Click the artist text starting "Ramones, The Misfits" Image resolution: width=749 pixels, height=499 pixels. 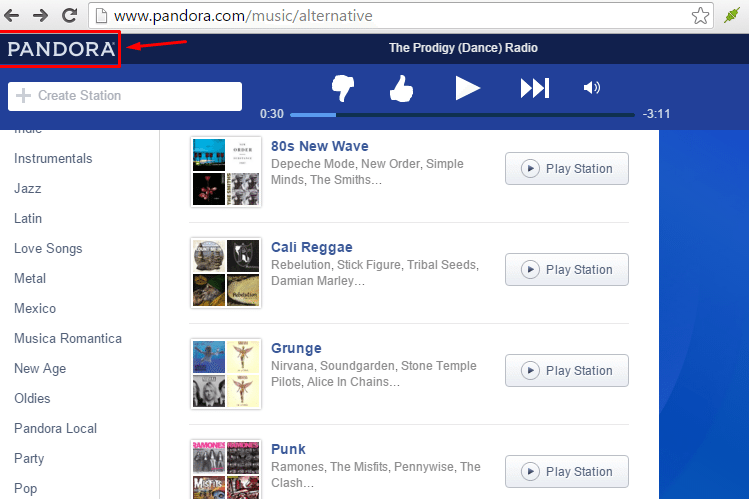coord(375,475)
